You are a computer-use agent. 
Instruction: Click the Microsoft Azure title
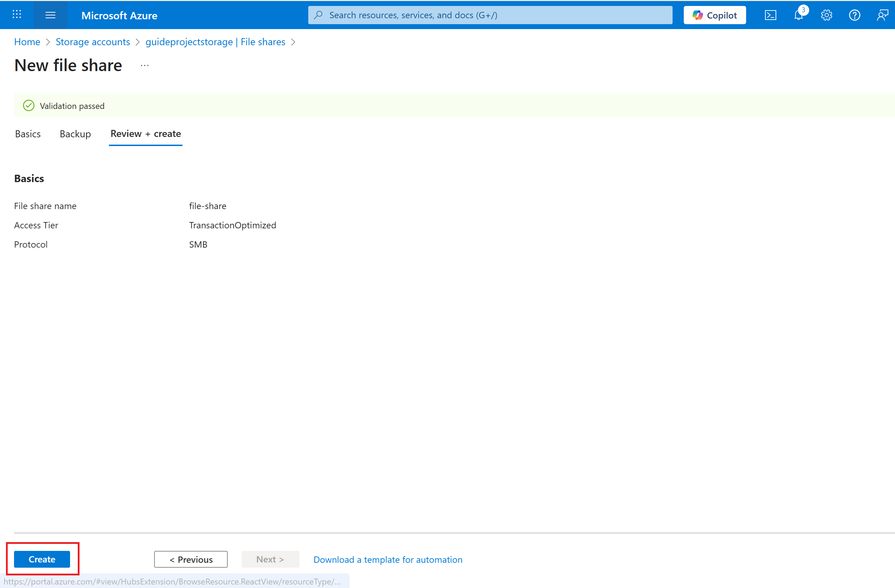coord(119,15)
